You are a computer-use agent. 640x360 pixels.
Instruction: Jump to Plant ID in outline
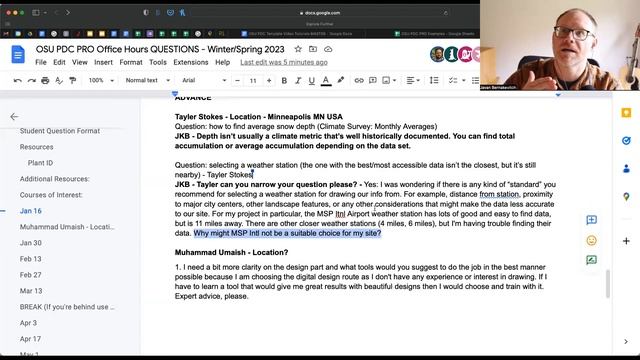click(x=40, y=163)
